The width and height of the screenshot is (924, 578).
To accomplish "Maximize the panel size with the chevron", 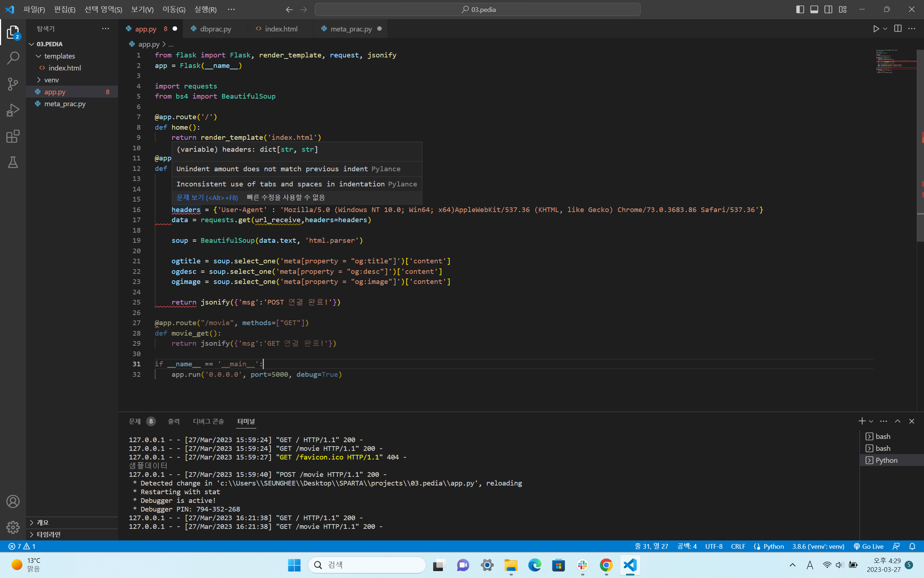I will [898, 421].
